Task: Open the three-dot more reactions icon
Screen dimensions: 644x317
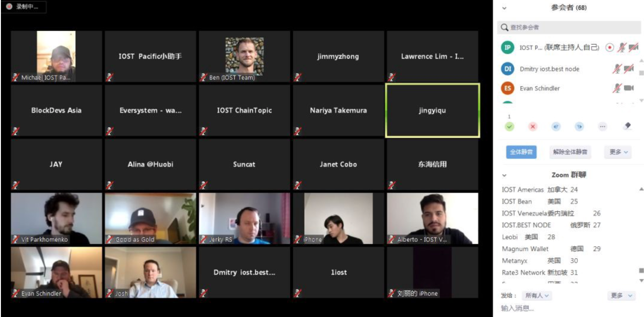Action: pos(603,126)
